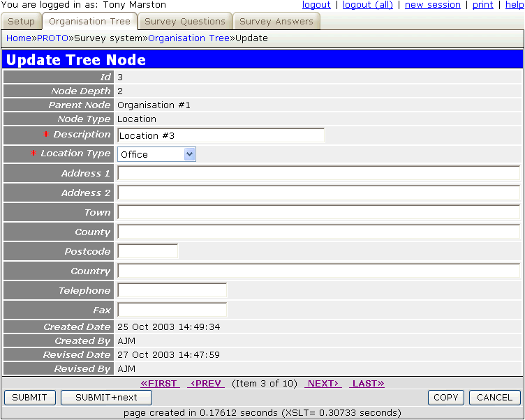
Task: Open the Survey Questions tab
Action: click(184, 22)
